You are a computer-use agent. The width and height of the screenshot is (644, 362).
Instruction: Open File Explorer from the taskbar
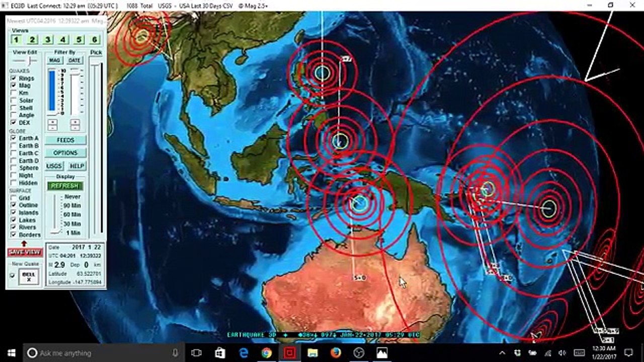click(312, 353)
